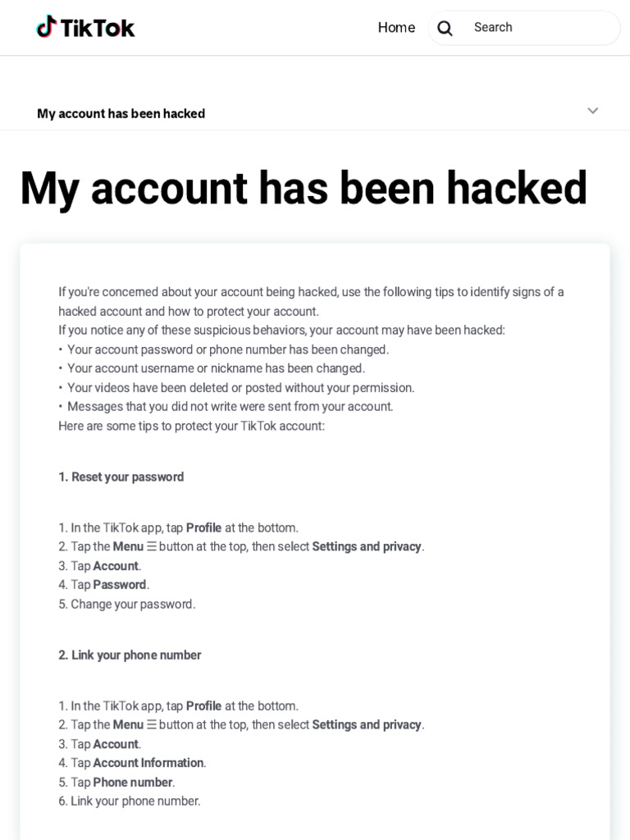The height and width of the screenshot is (840, 630).
Task: Click the 'Link your phone number.' step 6 line
Action: tap(135, 801)
